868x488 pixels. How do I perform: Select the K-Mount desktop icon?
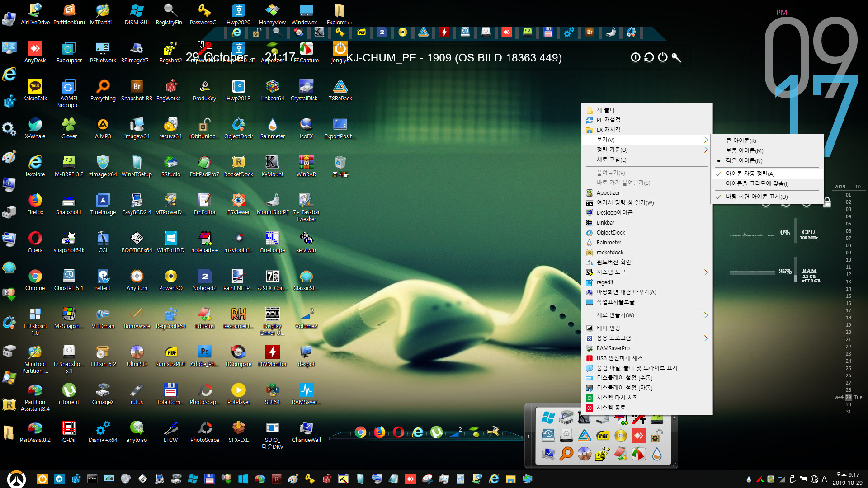pyautogui.click(x=272, y=166)
